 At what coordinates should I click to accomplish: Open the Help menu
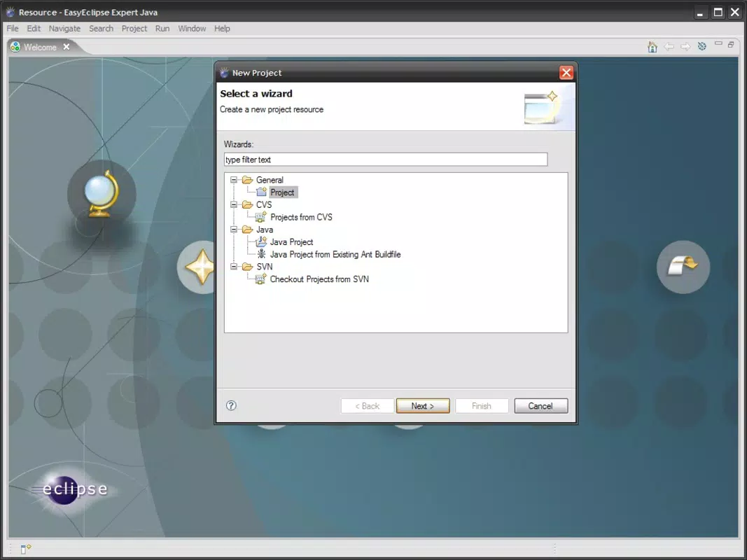coord(222,29)
